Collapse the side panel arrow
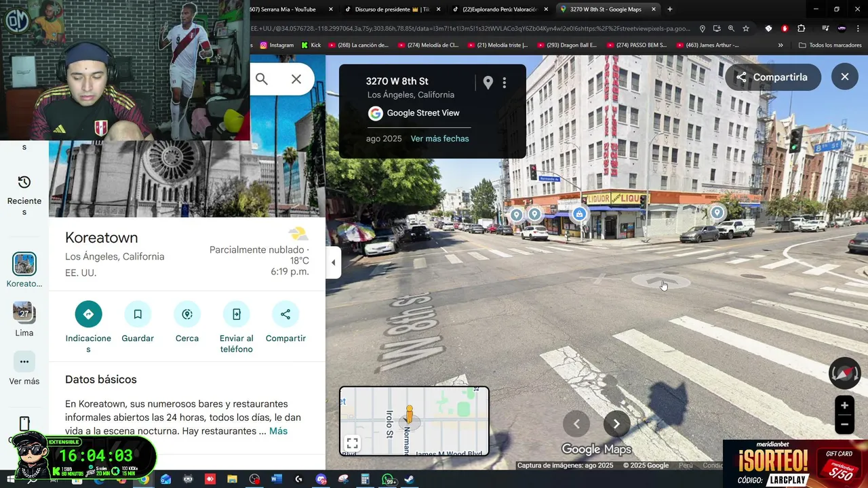The height and width of the screenshot is (488, 868). pos(332,262)
